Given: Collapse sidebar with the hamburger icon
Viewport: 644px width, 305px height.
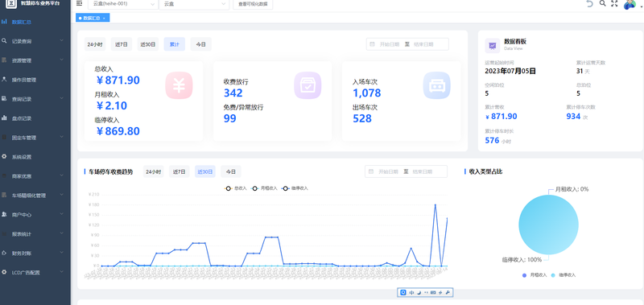Looking at the screenshot, I should pyautogui.click(x=79, y=3).
